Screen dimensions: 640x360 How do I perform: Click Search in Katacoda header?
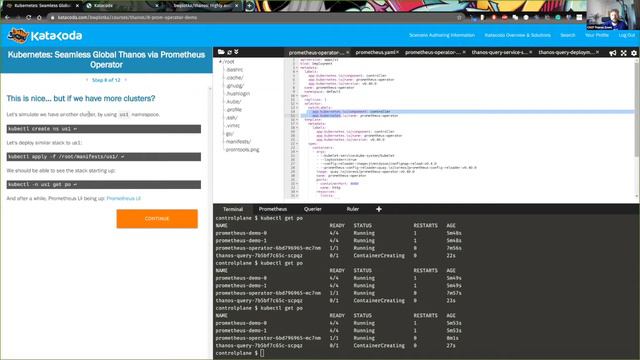(567, 36)
